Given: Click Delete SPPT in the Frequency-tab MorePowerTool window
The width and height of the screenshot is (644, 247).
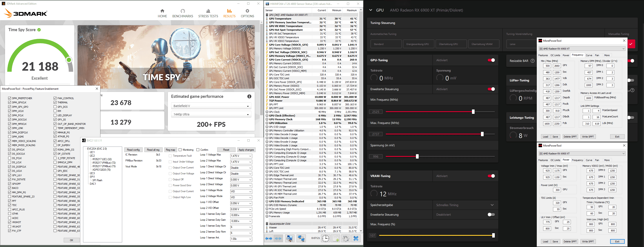Looking at the screenshot, I should [x=570, y=137].
